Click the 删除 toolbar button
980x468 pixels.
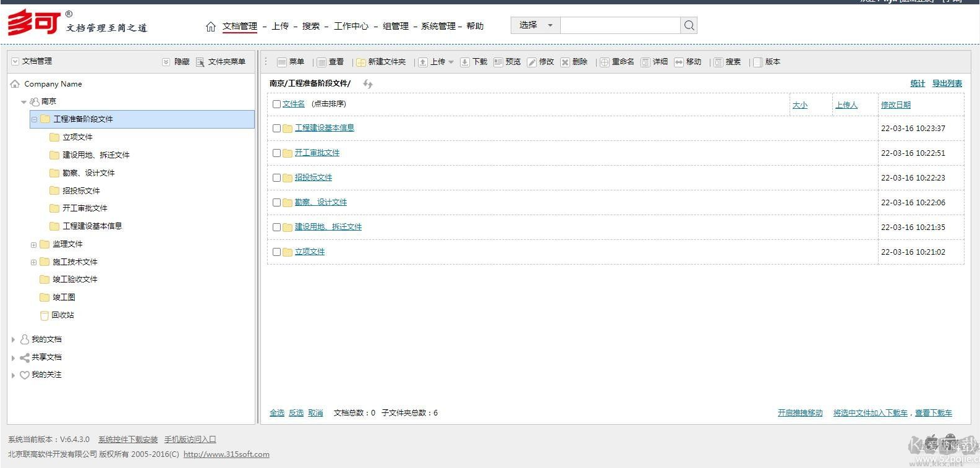pyautogui.click(x=574, y=62)
